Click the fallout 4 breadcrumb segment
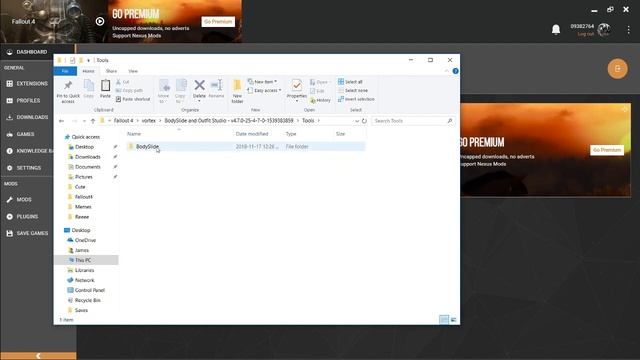 [123, 121]
